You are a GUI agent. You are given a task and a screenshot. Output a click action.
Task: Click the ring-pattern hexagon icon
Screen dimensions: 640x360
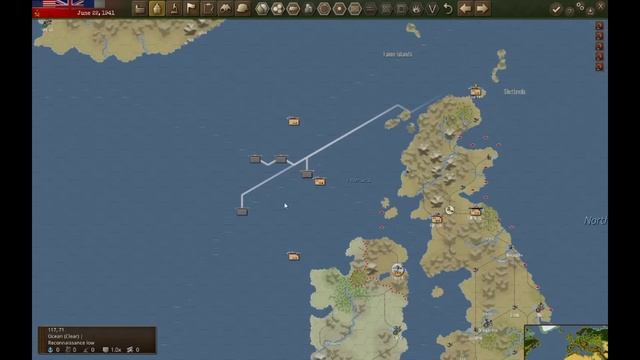324,9
